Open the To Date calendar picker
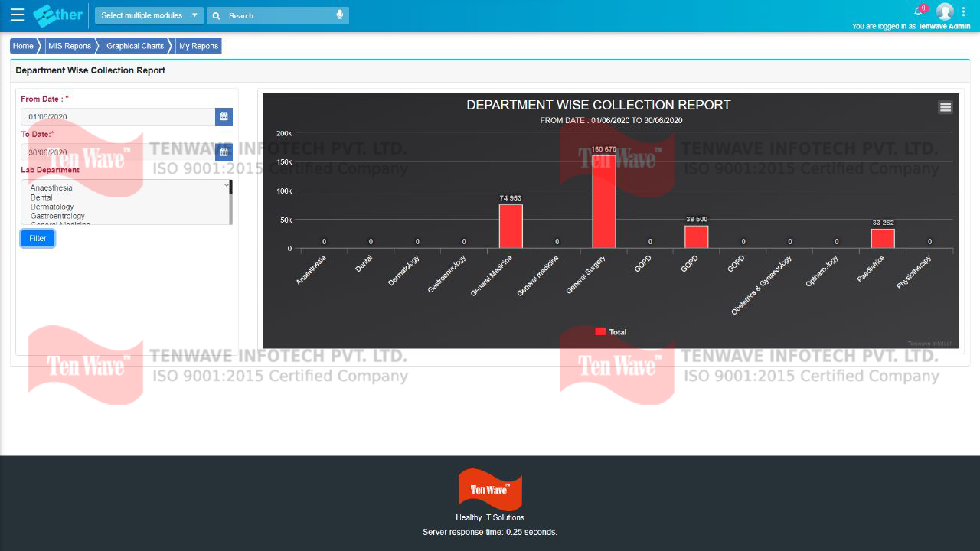This screenshot has height=551, width=980. click(224, 152)
